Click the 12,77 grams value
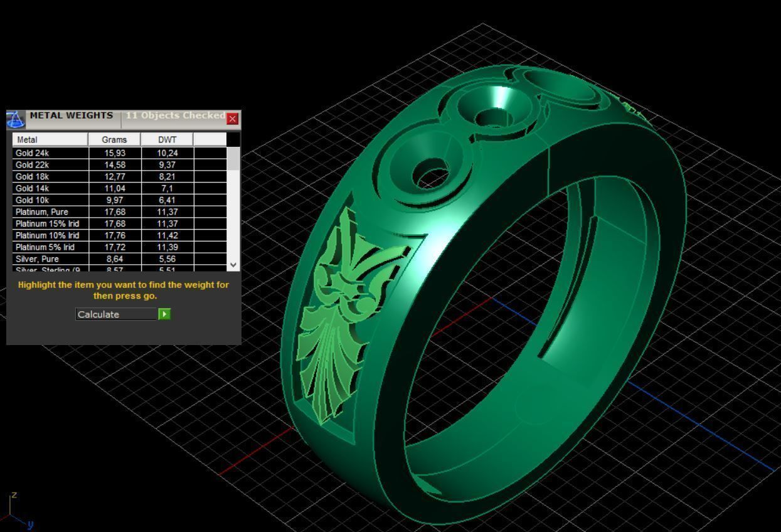 115,177
